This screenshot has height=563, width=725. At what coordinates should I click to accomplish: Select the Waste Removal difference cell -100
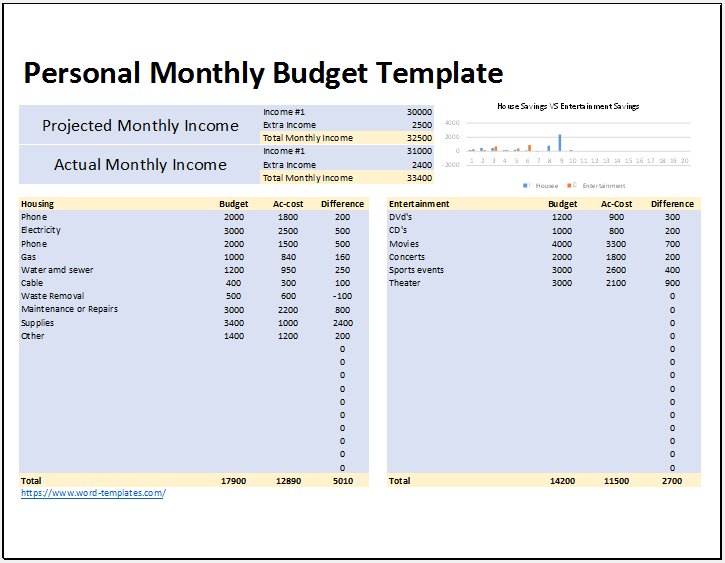[x=342, y=296]
